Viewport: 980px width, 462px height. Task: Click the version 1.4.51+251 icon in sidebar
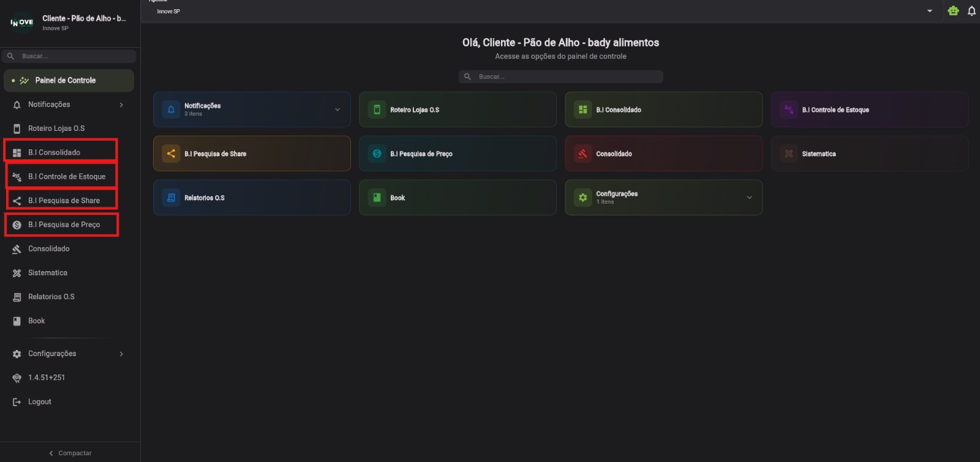pyautogui.click(x=17, y=378)
